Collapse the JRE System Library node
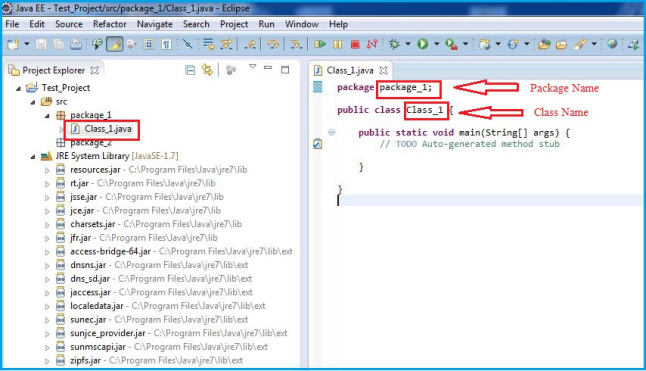Viewport: 646px width, 371px height. 33,156
